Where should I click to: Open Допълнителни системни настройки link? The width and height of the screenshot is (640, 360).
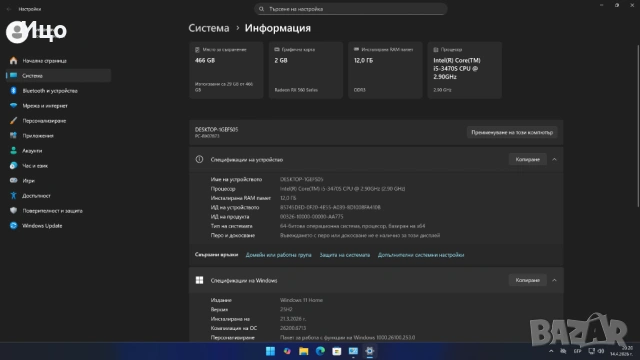coord(421,255)
